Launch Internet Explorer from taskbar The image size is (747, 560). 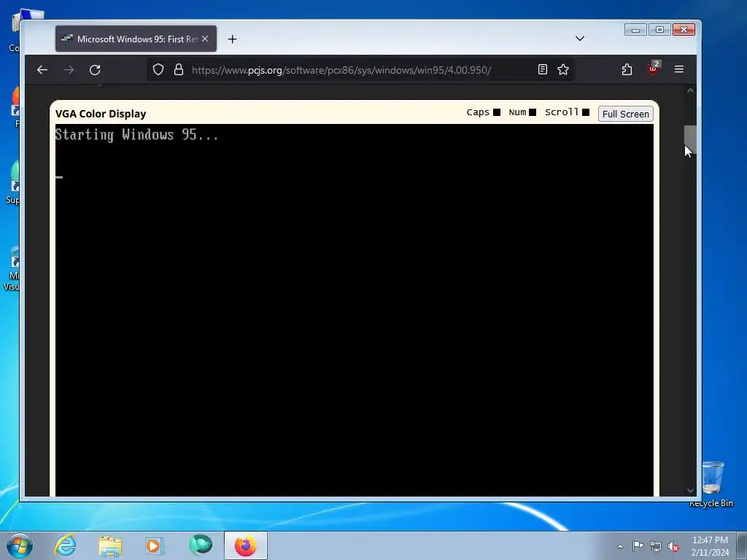[65, 545]
